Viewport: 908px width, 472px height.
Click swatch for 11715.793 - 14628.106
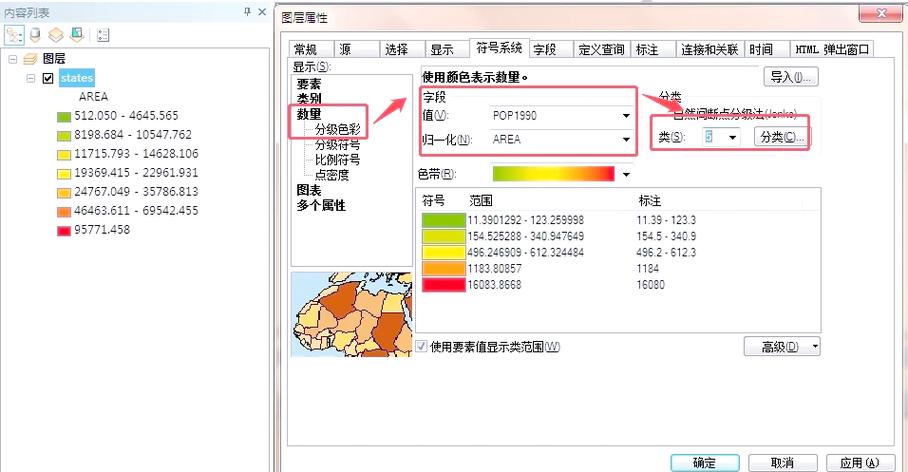click(x=64, y=155)
